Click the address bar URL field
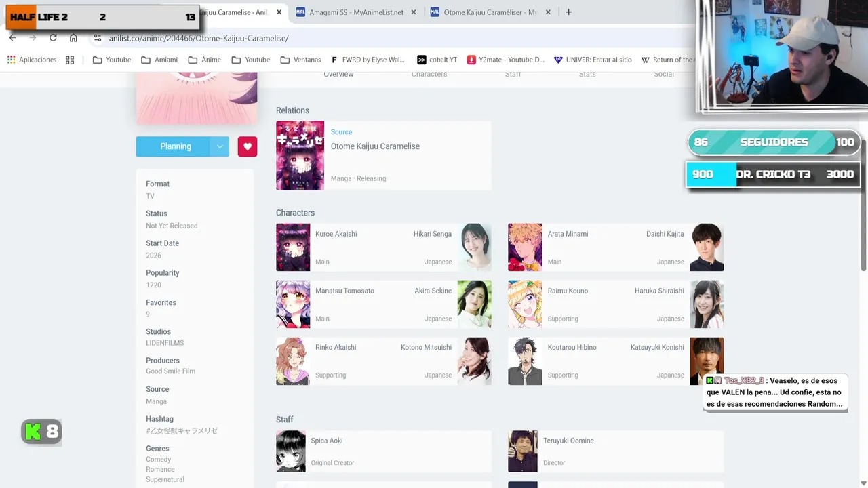This screenshot has height=488, width=868. (x=393, y=38)
